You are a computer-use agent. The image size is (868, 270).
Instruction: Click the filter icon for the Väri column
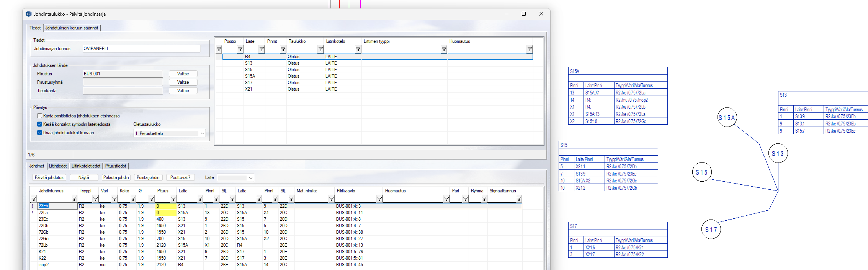tap(114, 199)
